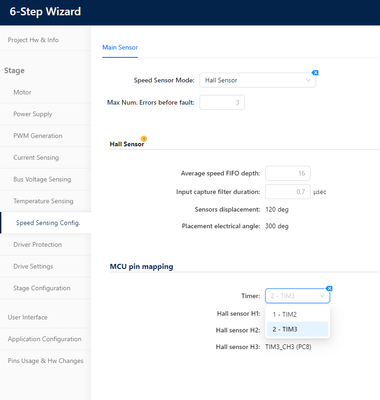380x400 pixels.
Task: Focus the Input capture filter duration field
Action: click(x=288, y=192)
